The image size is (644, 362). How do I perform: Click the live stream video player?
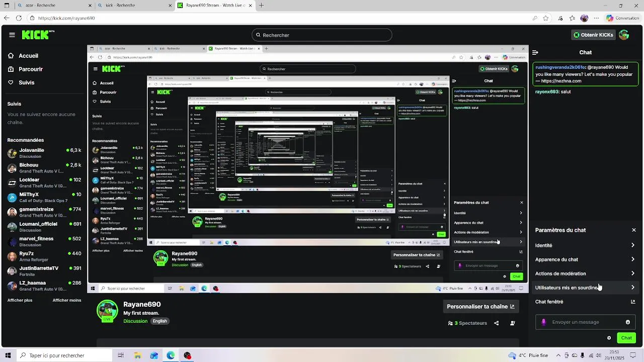click(308, 169)
